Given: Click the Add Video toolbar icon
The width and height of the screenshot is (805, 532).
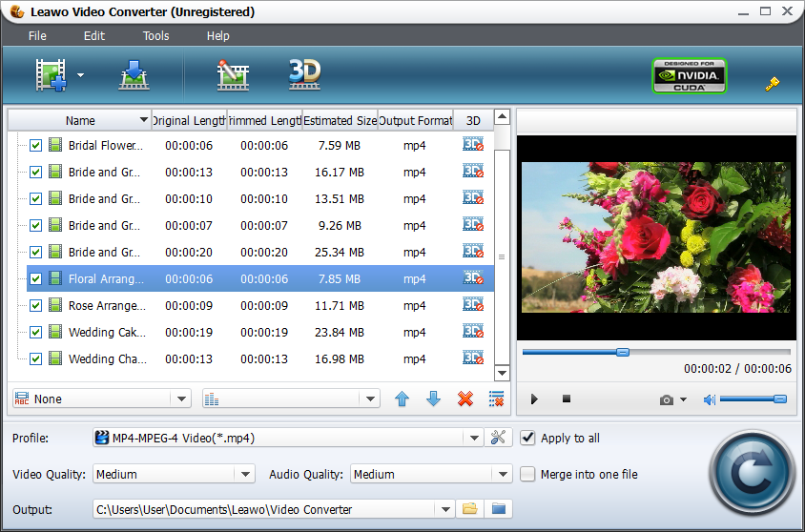Looking at the screenshot, I should pyautogui.click(x=51, y=75).
